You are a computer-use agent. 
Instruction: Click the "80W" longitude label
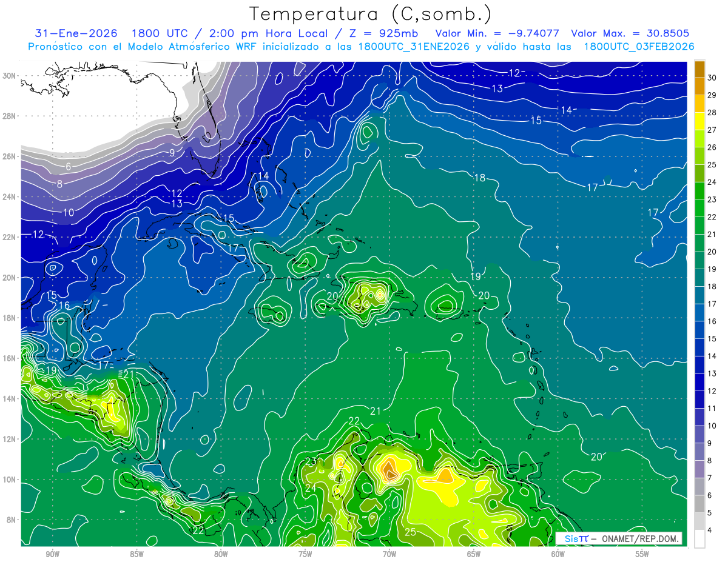[221, 554]
